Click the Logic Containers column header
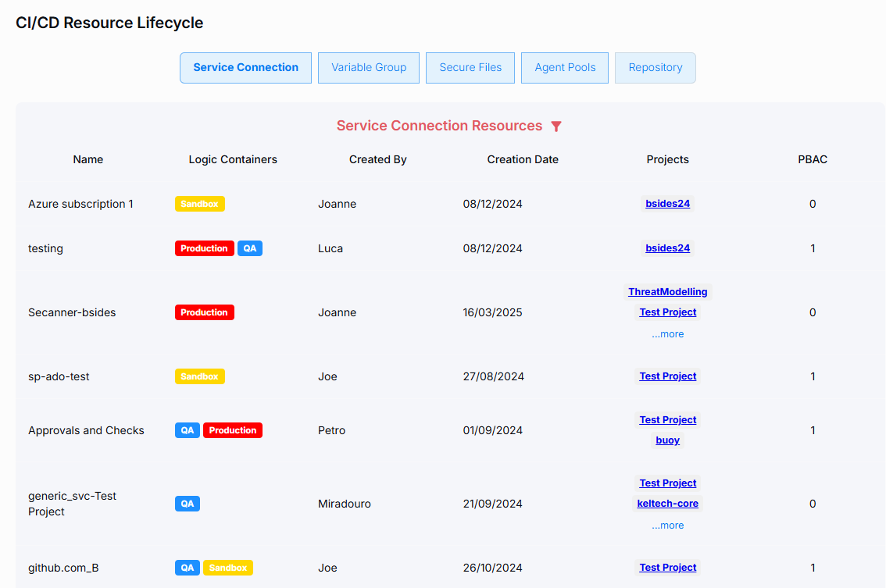886x588 pixels. pos(233,159)
